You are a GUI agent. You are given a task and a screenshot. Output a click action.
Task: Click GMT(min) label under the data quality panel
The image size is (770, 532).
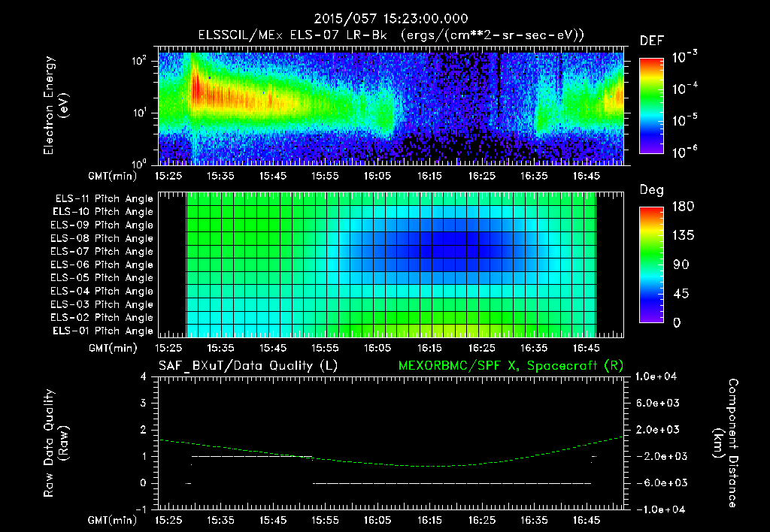pyautogui.click(x=112, y=520)
